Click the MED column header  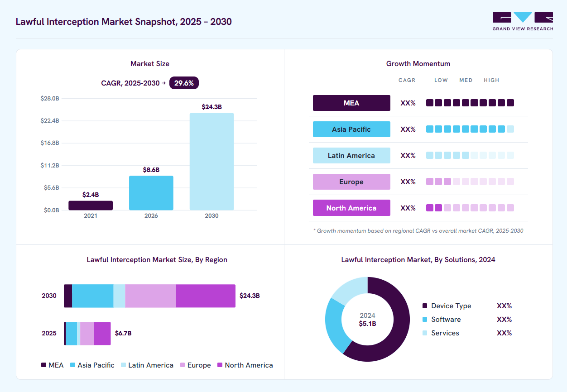466,80
